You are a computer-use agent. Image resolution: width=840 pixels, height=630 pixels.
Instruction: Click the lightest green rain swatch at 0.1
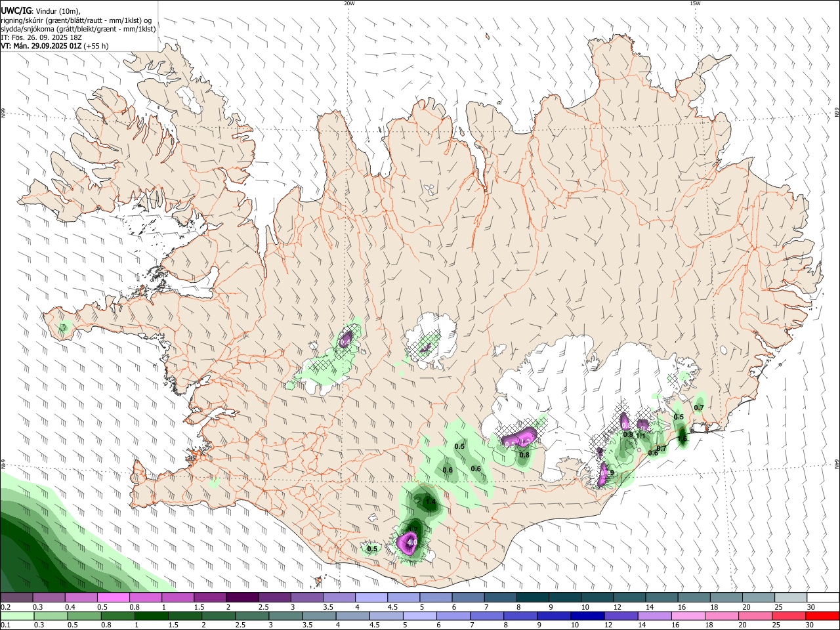click(17, 616)
